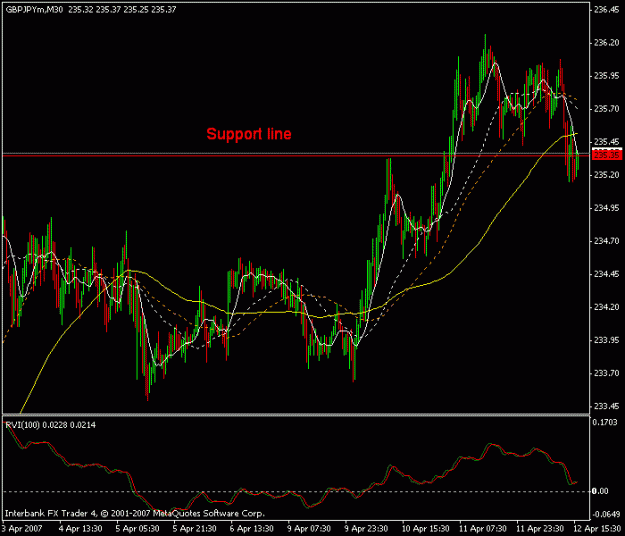Click the 235.20 price scale label

pos(607,175)
